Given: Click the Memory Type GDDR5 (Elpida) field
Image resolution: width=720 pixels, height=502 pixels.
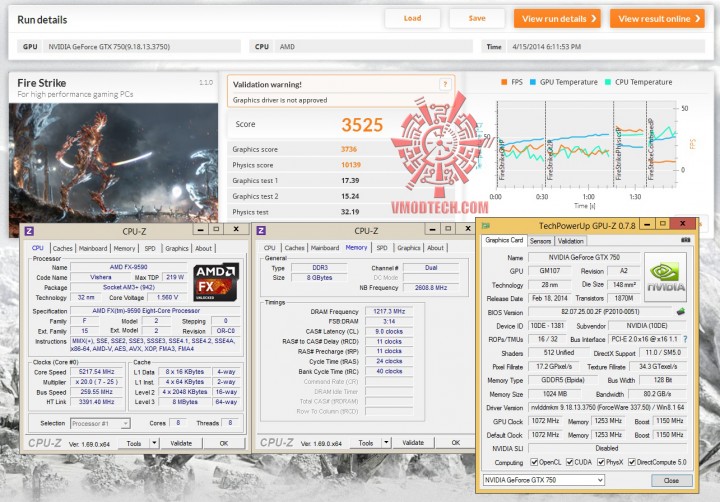Looking at the screenshot, I should [x=562, y=380].
